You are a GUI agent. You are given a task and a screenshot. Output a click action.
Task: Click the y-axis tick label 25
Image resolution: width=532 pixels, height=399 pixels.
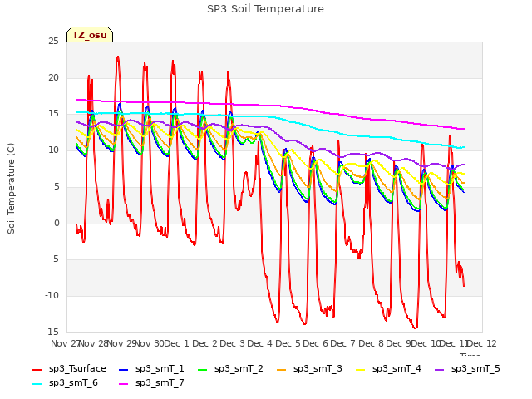53,41
